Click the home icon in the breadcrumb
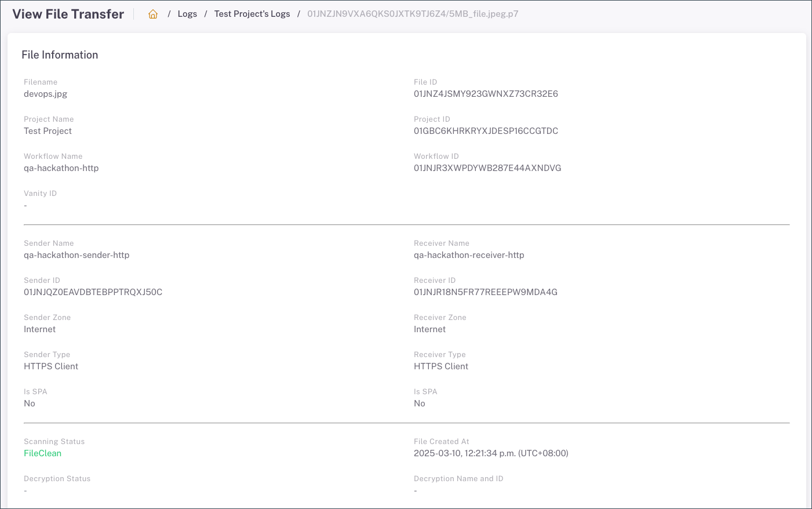 tap(153, 14)
